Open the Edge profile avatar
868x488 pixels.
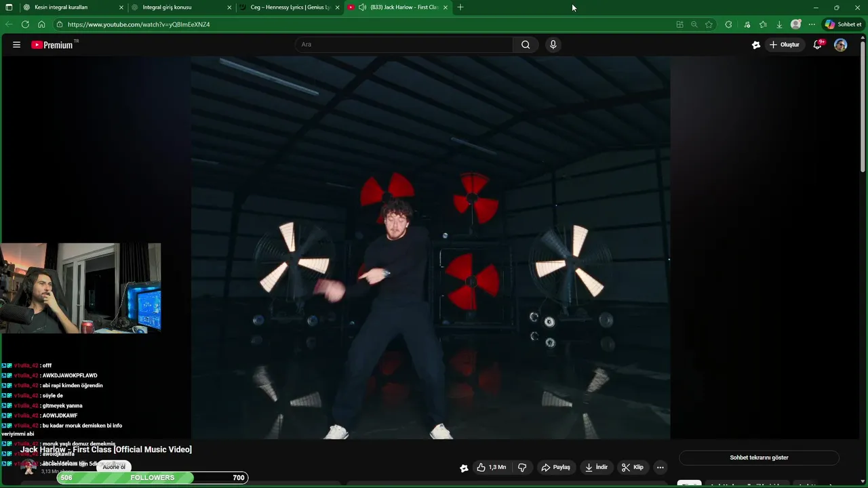796,24
